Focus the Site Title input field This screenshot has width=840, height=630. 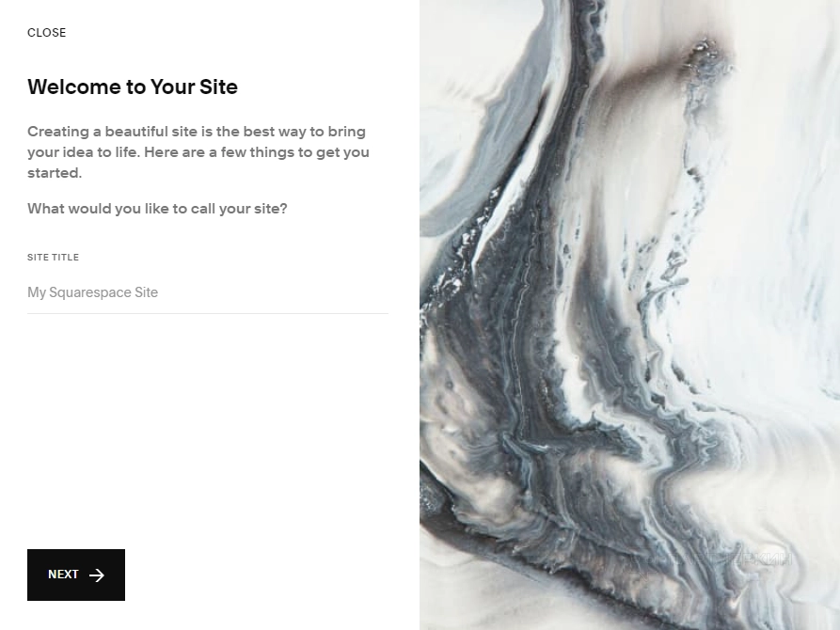(208, 292)
